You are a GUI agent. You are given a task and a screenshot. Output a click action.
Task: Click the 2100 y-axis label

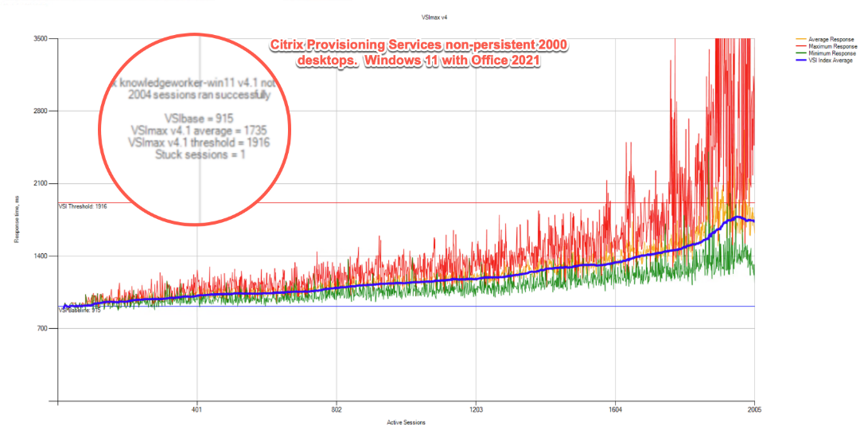[41, 183]
